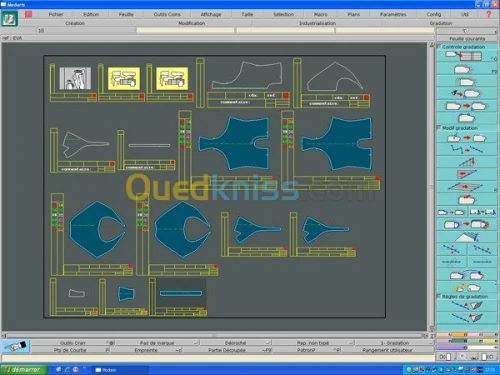The height and width of the screenshot is (375, 500).
Task: Click the red square icon beside Fichier
Action: point(28,14)
